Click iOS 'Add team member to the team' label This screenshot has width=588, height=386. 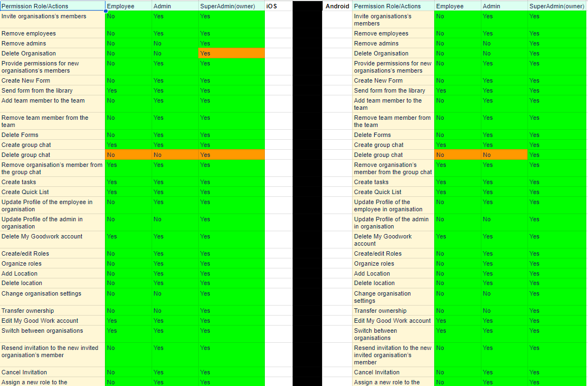coord(53,104)
